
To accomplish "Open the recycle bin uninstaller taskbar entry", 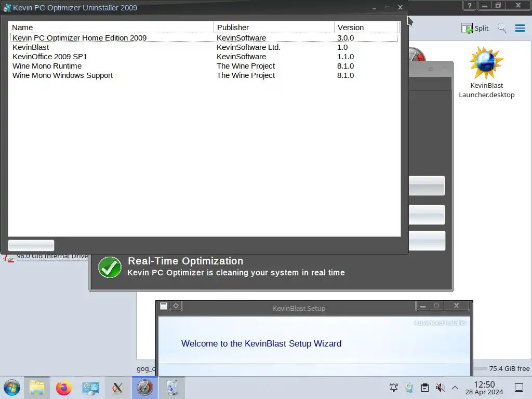I will (x=172, y=388).
